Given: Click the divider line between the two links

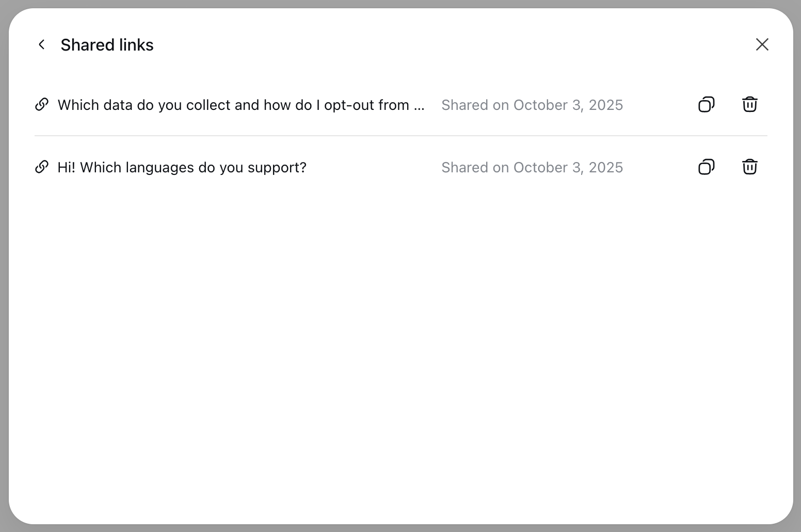Looking at the screenshot, I should (x=401, y=136).
